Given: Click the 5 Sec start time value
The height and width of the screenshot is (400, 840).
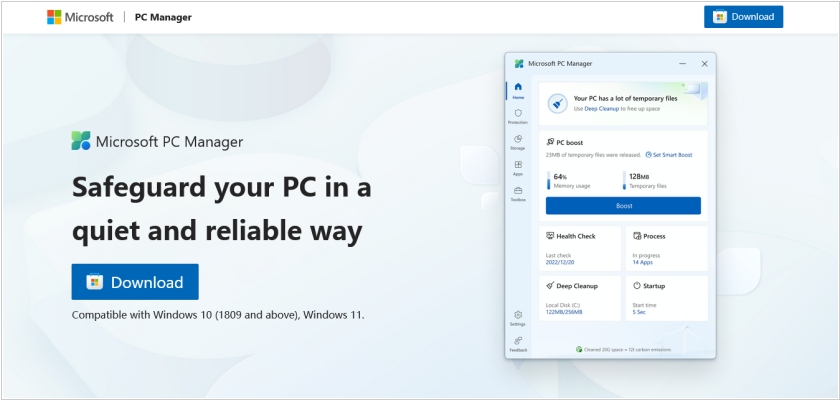Looking at the screenshot, I should click(639, 312).
